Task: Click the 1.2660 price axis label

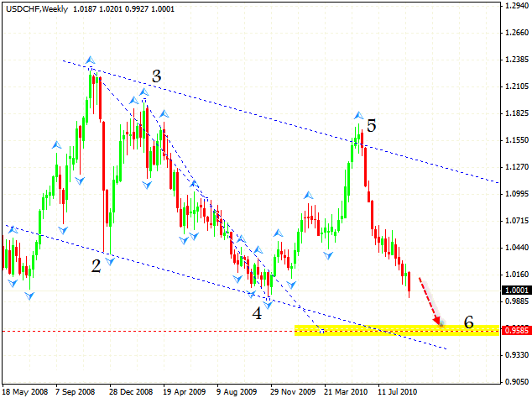Action: (517, 33)
